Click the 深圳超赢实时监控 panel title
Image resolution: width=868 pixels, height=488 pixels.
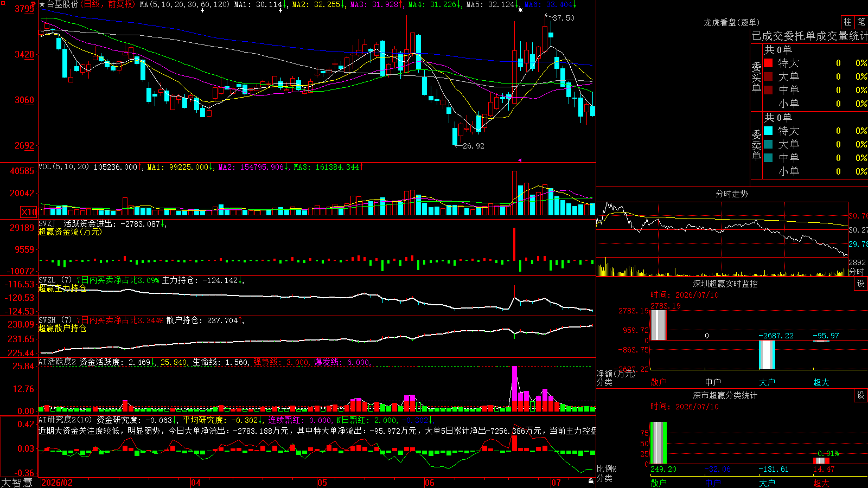pos(725,284)
